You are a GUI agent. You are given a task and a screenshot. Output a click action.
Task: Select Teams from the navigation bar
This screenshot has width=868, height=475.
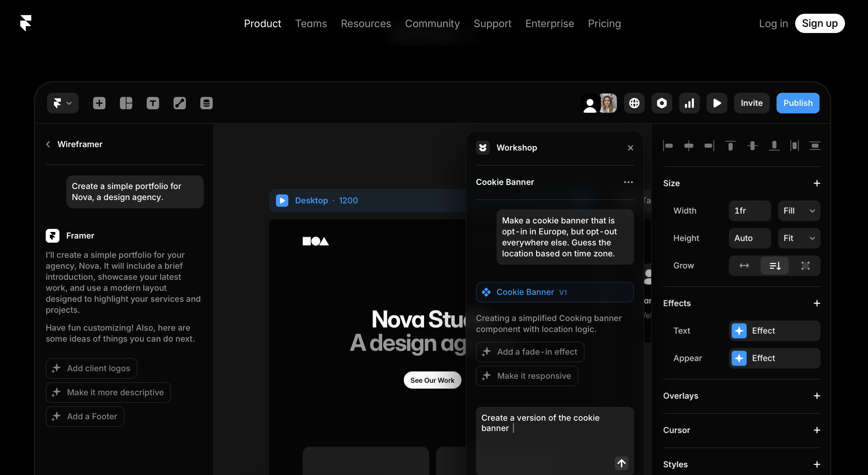pyautogui.click(x=311, y=23)
